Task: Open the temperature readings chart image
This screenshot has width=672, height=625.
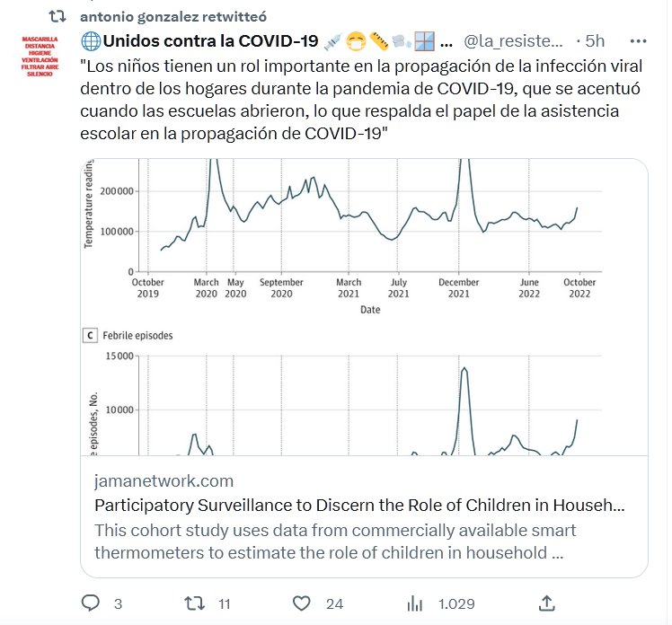Action: coord(364,238)
